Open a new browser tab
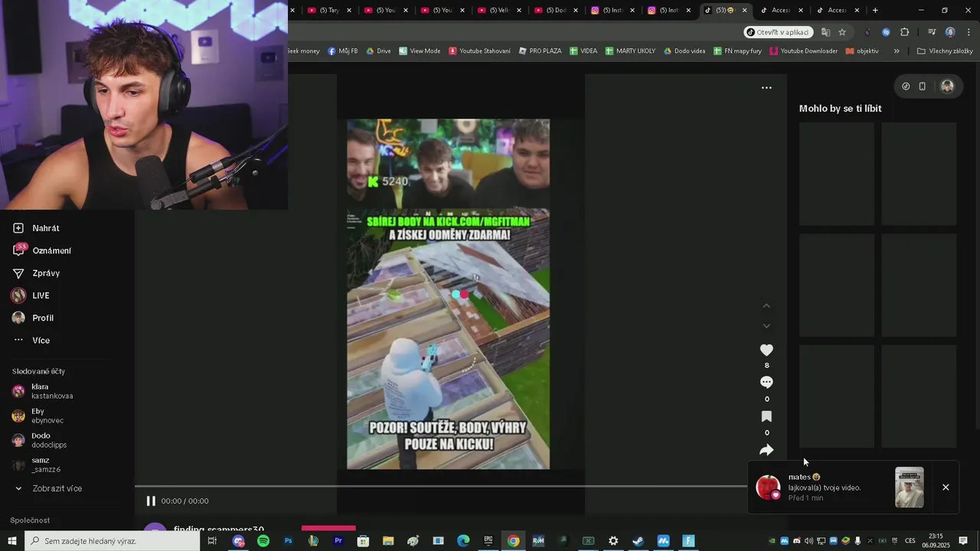Image resolution: width=980 pixels, height=551 pixels. pyautogui.click(x=875, y=11)
